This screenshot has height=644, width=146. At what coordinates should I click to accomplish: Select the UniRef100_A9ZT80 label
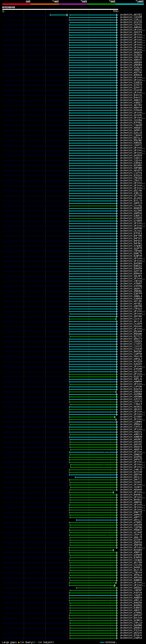[x=131, y=72]
